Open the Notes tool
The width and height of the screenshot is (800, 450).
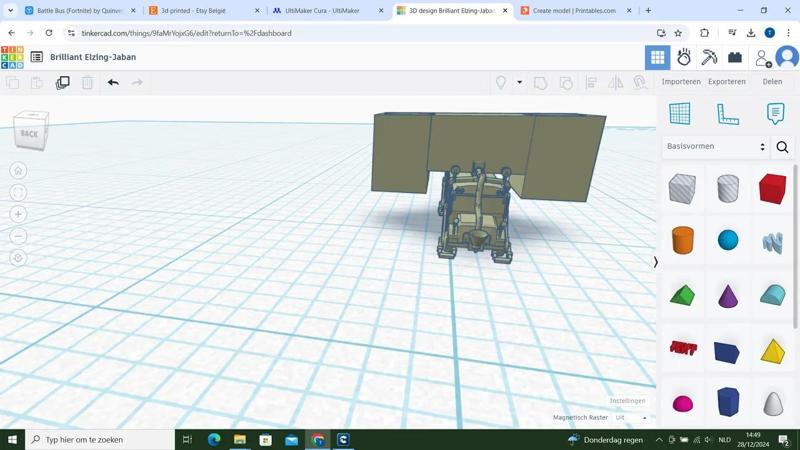click(775, 113)
